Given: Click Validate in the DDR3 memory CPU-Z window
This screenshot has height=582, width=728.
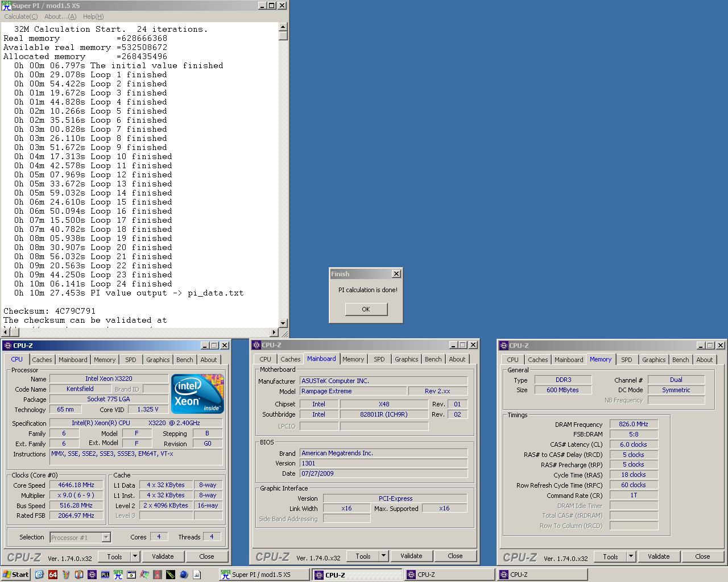Looking at the screenshot, I should pyautogui.click(x=659, y=556).
